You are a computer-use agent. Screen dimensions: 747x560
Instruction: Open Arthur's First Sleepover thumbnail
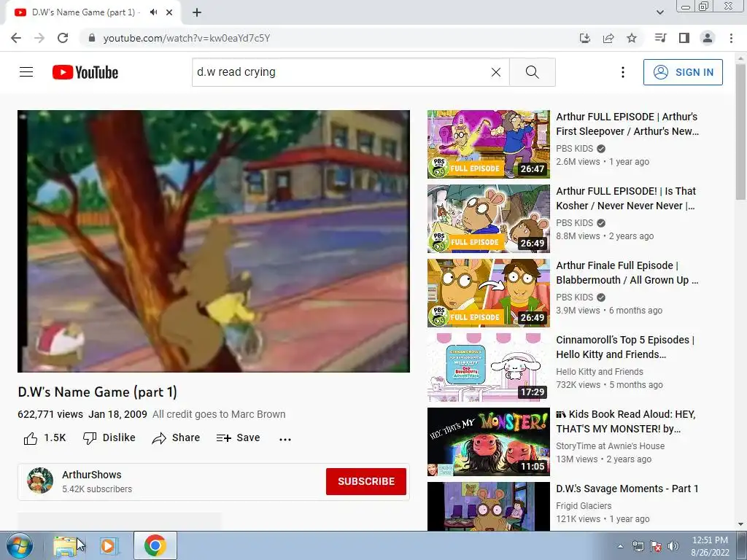coord(488,144)
